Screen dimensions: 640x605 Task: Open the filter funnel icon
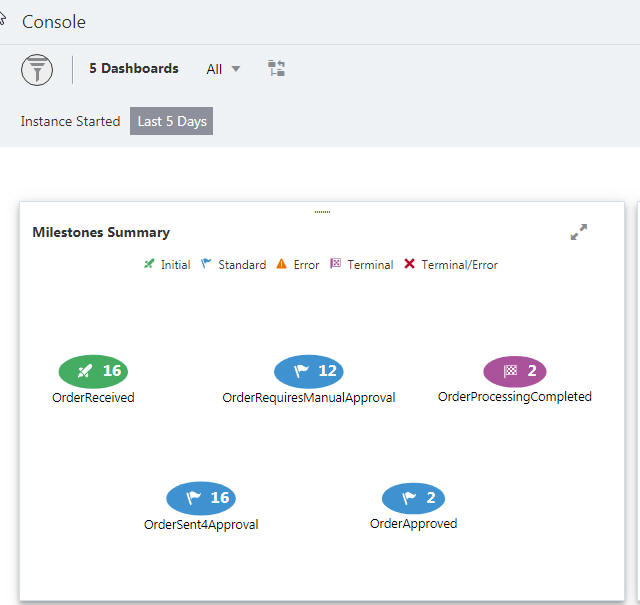tap(37, 70)
